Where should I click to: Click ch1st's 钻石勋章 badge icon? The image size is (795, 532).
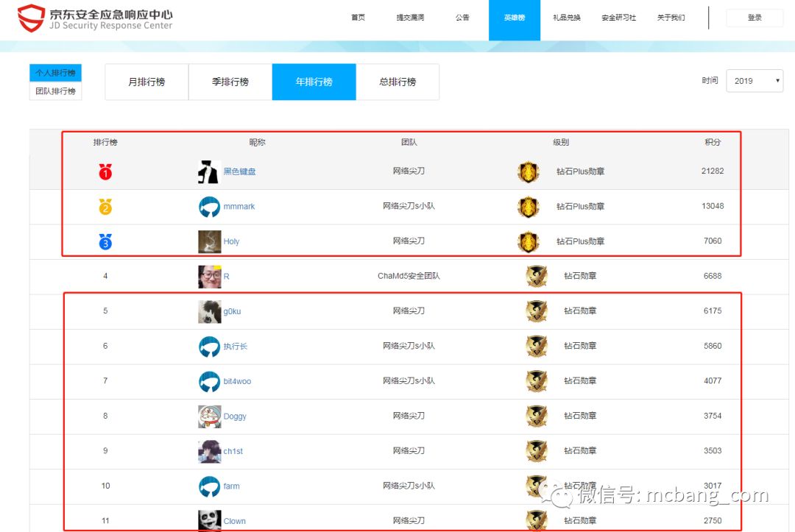[x=537, y=452]
